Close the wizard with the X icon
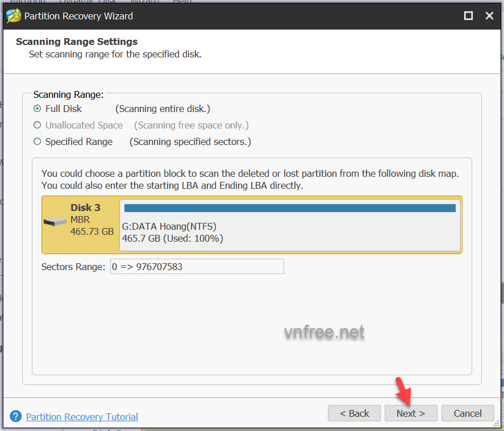The height and width of the screenshot is (431, 504). (489, 16)
